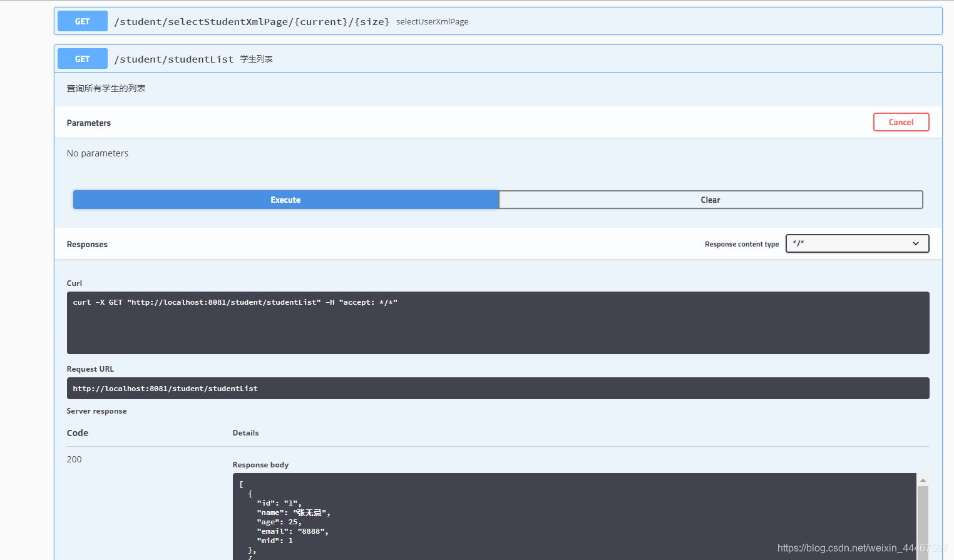Click the Response body label

pos(260,465)
